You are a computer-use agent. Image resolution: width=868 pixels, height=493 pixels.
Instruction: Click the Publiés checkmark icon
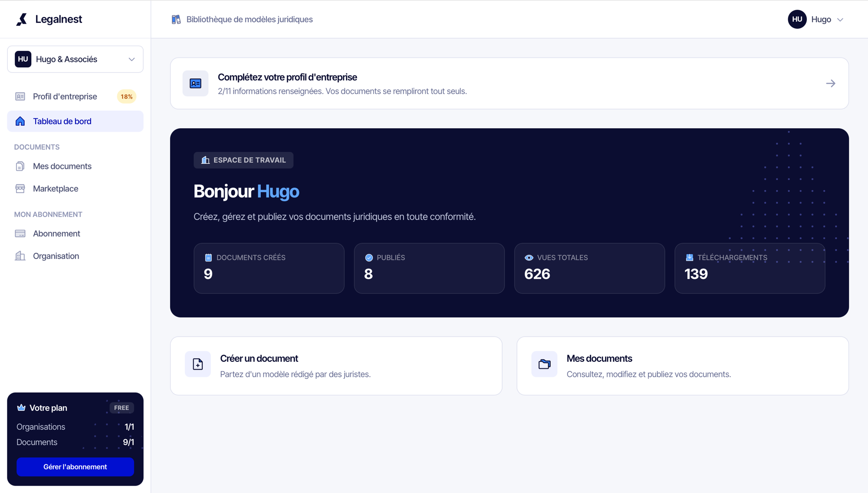(x=369, y=258)
